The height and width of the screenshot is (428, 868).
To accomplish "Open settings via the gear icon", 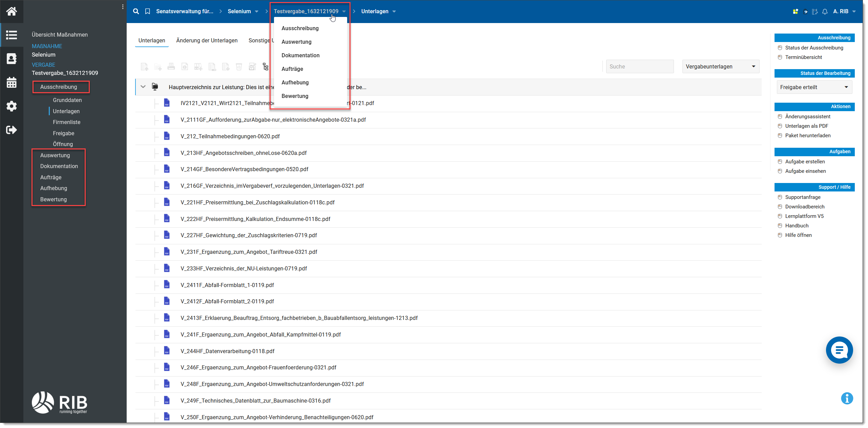I will pos(12,106).
